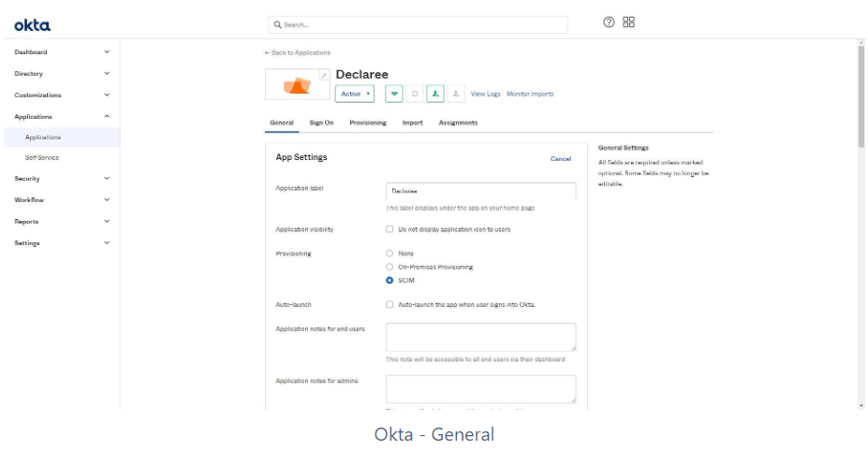Click the green user provisioning icon
The width and height of the screenshot is (868, 451).
pyautogui.click(x=435, y=94)
